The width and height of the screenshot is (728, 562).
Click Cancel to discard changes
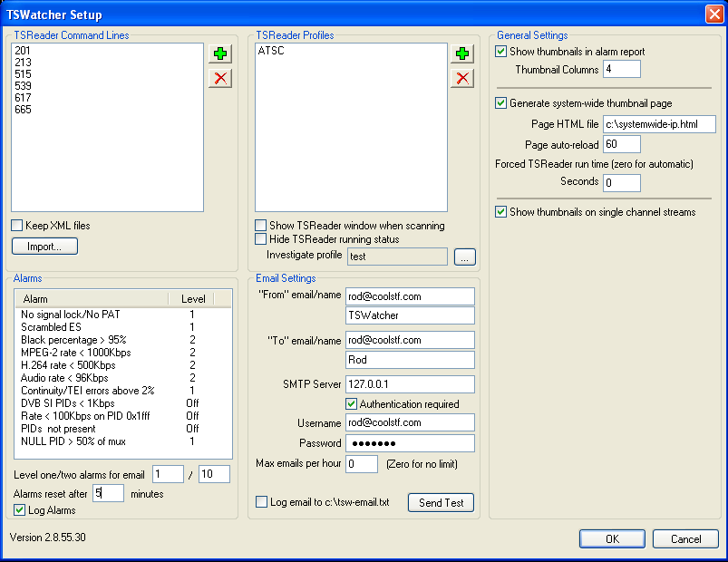pos(685,538)
